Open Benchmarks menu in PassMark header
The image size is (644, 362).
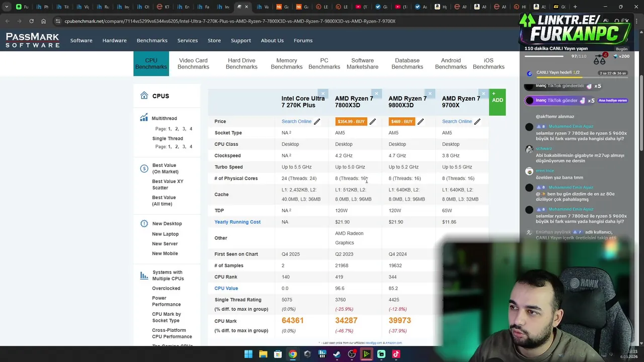pos(152,40)
